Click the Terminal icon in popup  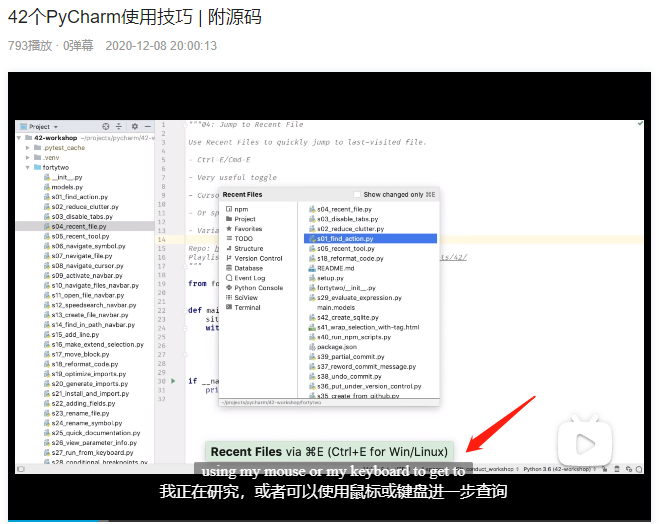(x=229, y=307)
